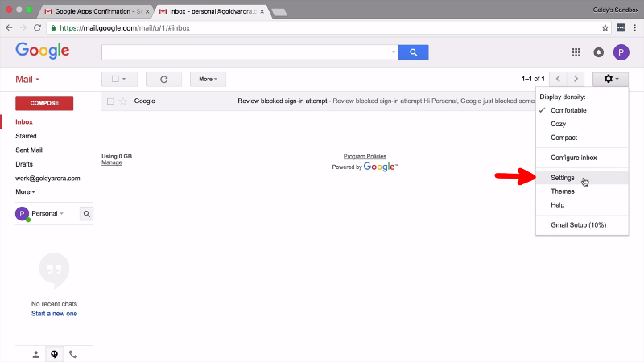This screenshot has width=644, height=362.
Task: Open a new browser tab
Action: [x=279, y=12]
